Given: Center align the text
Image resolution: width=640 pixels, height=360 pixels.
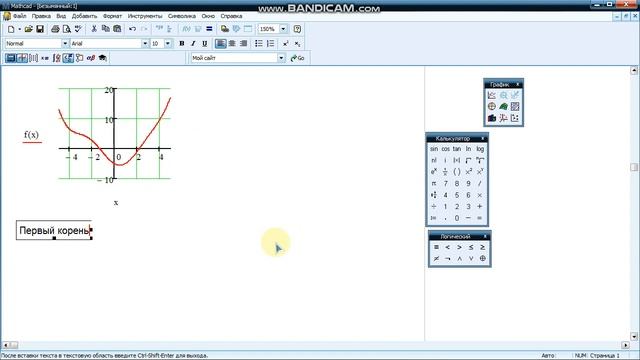Looking at the screenshot, I should (x=232, y=43).
